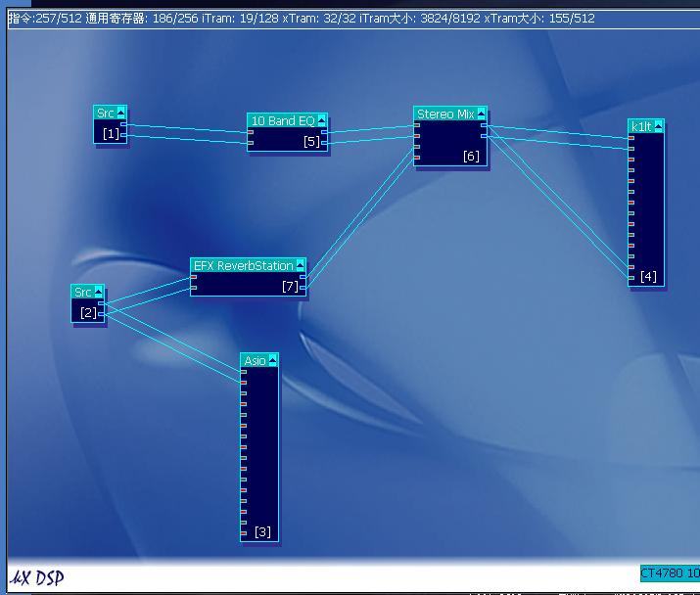Click top output pin of Src [2]
700x595 pixels.
click(102, 303)
